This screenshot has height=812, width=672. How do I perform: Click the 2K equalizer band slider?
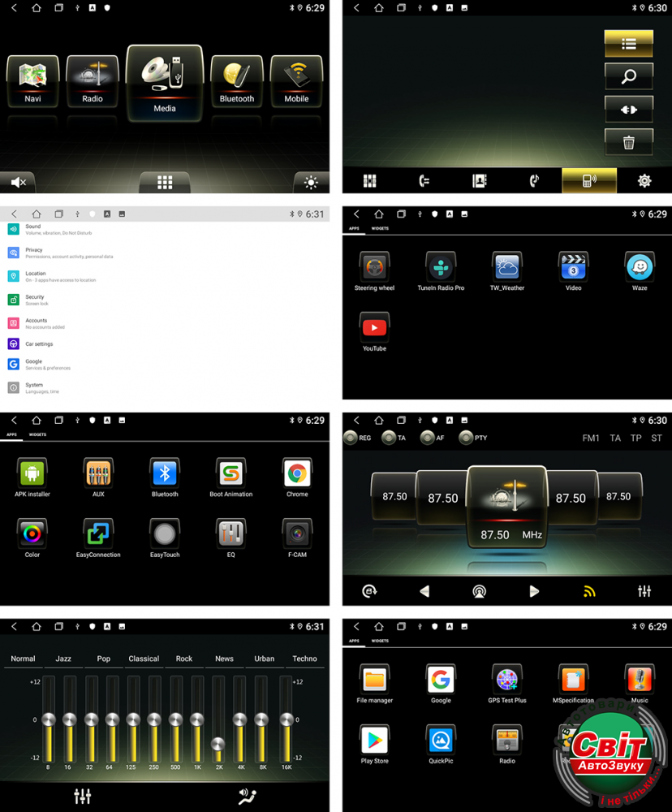tap(218, 744)
